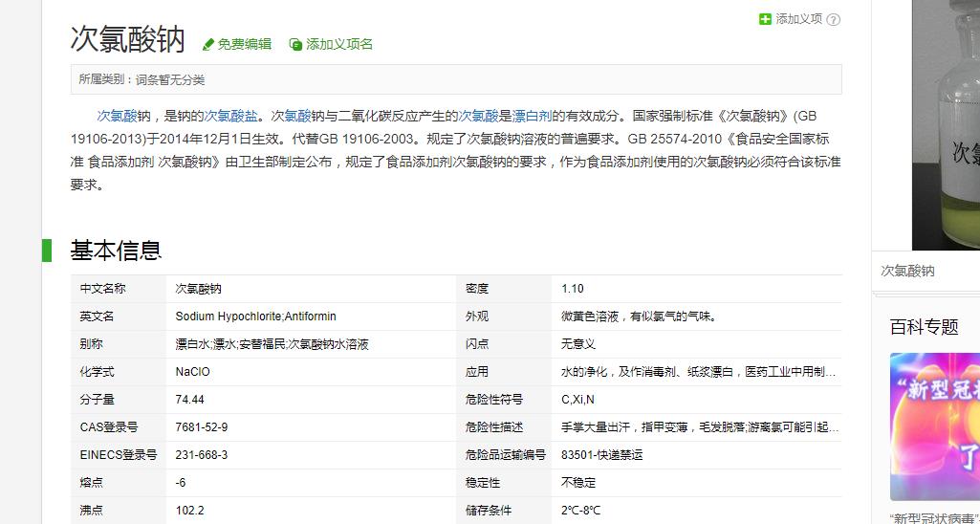Open the 次氯酸盐 hyperlink in the summary
This screenshot has height=524, width=980.
pyautogui.click(x=230, y=116)
